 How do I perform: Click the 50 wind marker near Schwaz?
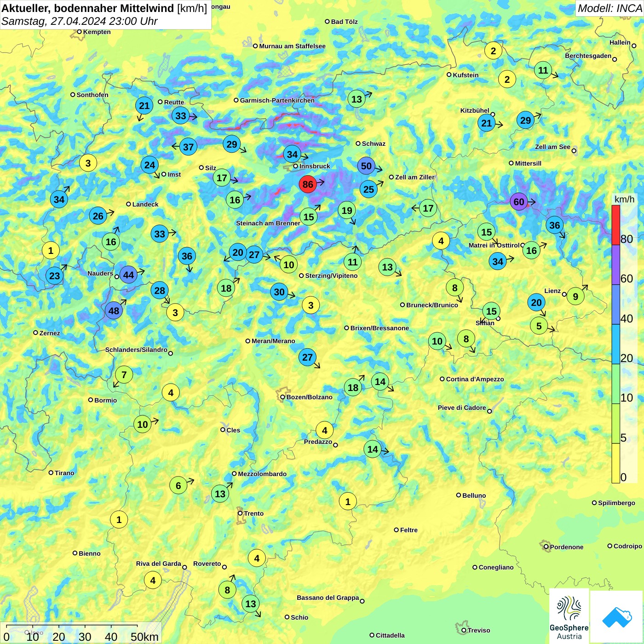point(366,166)
